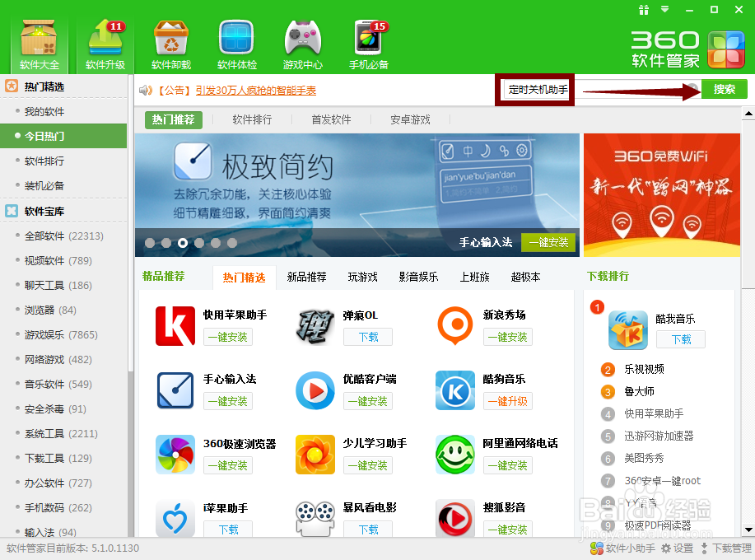Click the 苹果助手 heart apple icon
755x560 pixels.
click(x=175, y=519)
